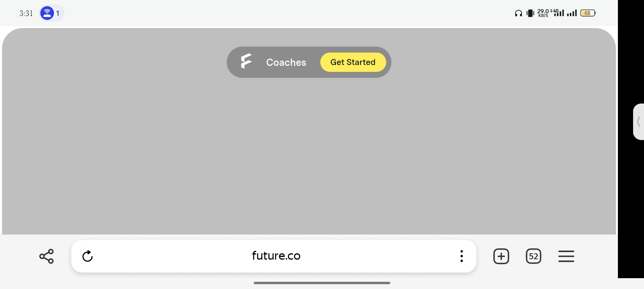Share the current page

click(x=47, y=256)
